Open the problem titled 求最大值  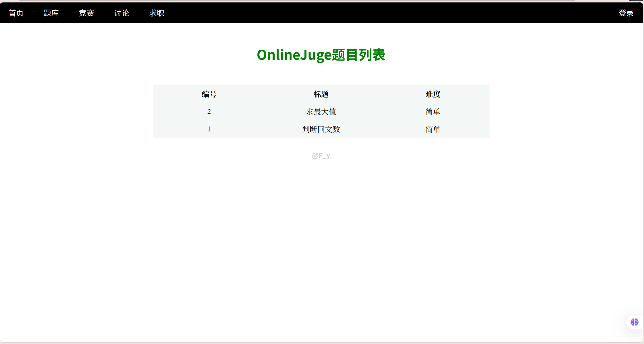click(x=321, y=112)
